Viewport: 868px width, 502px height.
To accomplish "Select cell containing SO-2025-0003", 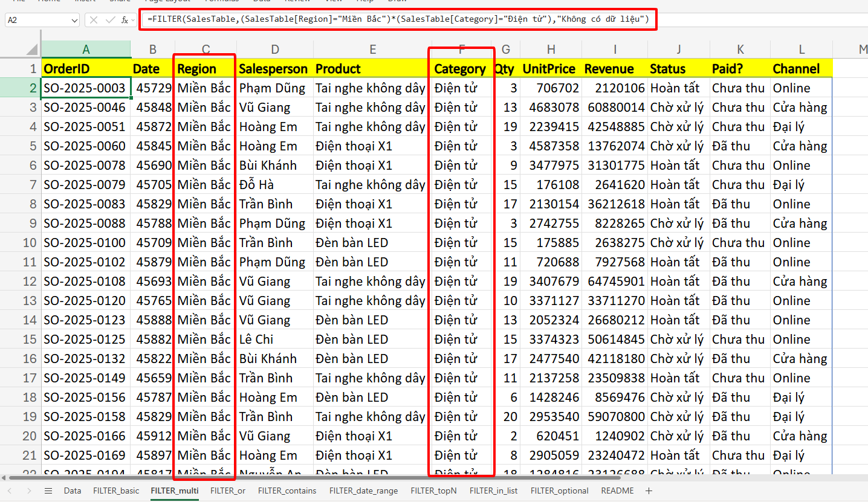I will [x=86, y=88].
